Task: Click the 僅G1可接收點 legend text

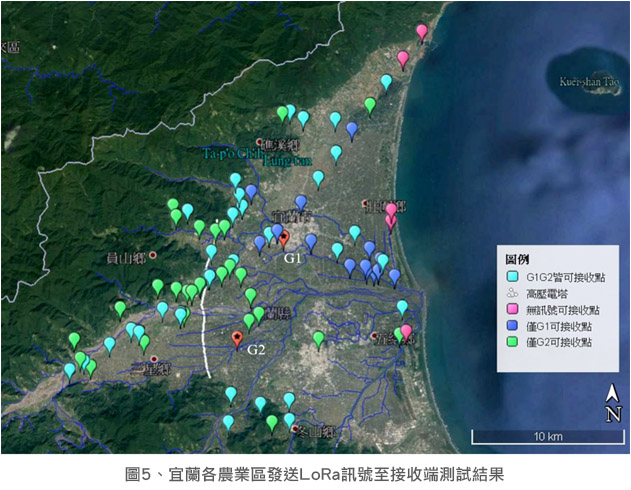Action: (559, 326)
